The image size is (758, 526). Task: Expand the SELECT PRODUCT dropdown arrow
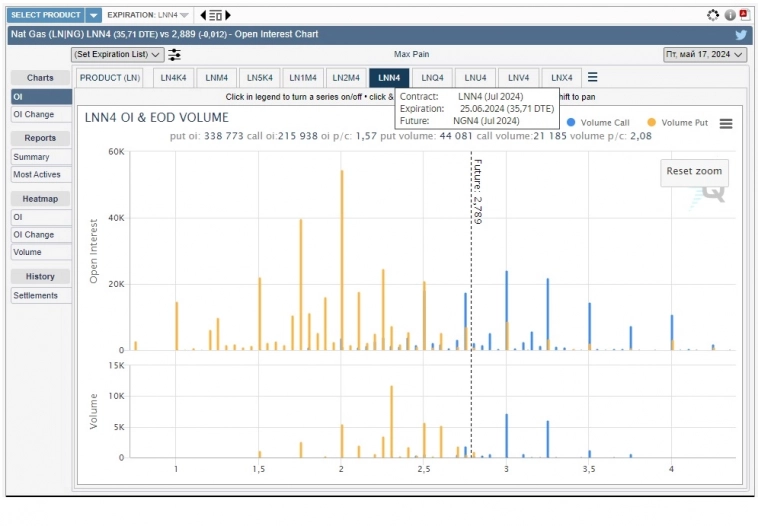point(93,15)
